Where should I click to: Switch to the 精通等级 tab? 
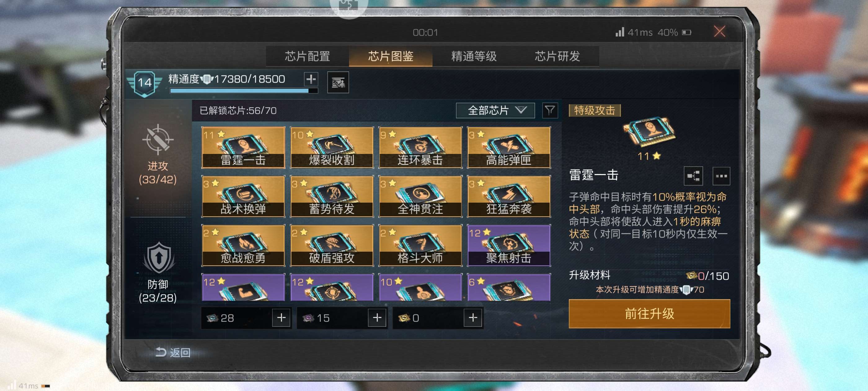pos(474,56)
